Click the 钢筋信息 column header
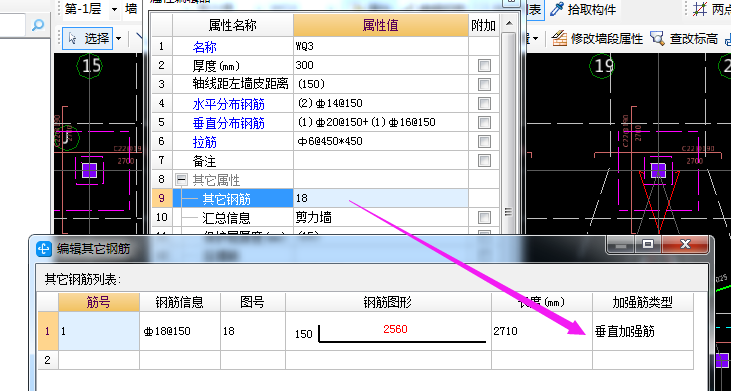731x391 pixels. point(180,302)
